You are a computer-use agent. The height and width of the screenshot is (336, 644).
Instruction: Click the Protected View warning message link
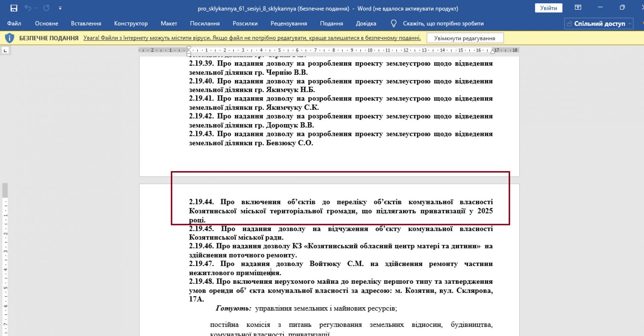coord(252,38)
